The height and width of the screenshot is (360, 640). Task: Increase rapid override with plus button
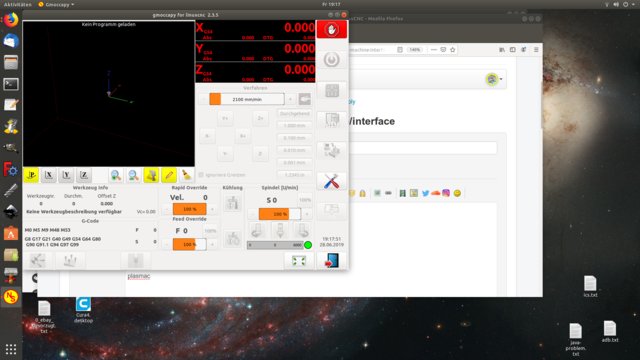point(212,209)
